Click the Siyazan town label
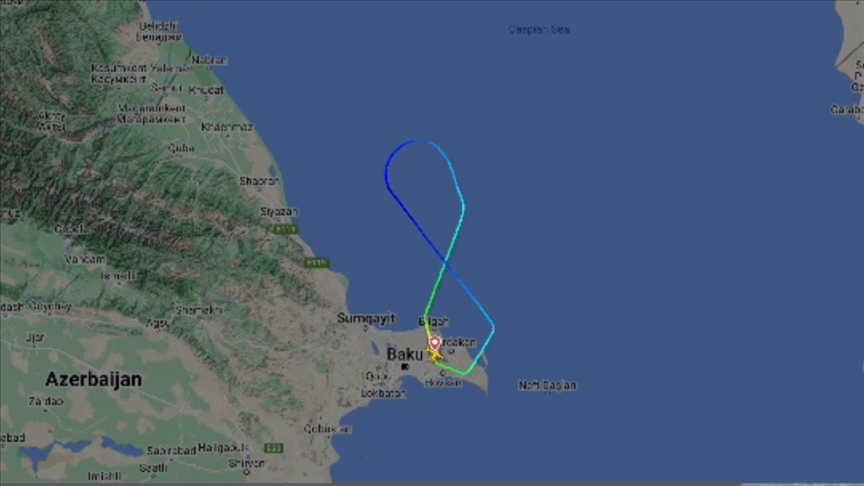Image resolution: width=864 pixels, height=486 pixels. click(x=279, y=212)
